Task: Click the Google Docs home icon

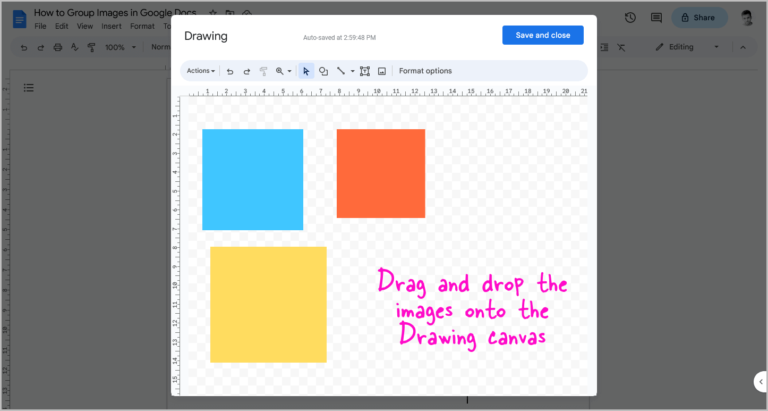Action: point(20,19)
